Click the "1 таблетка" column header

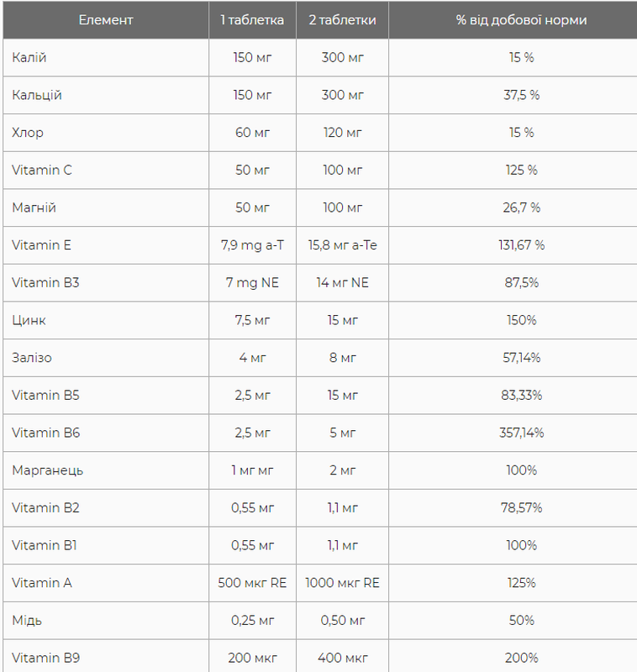252,20
